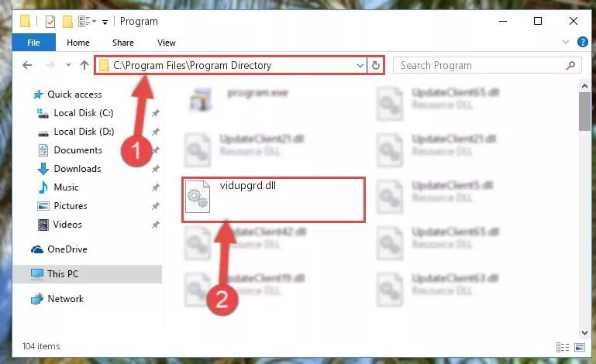
Task: Open the File menu
Action: point(34,43)
